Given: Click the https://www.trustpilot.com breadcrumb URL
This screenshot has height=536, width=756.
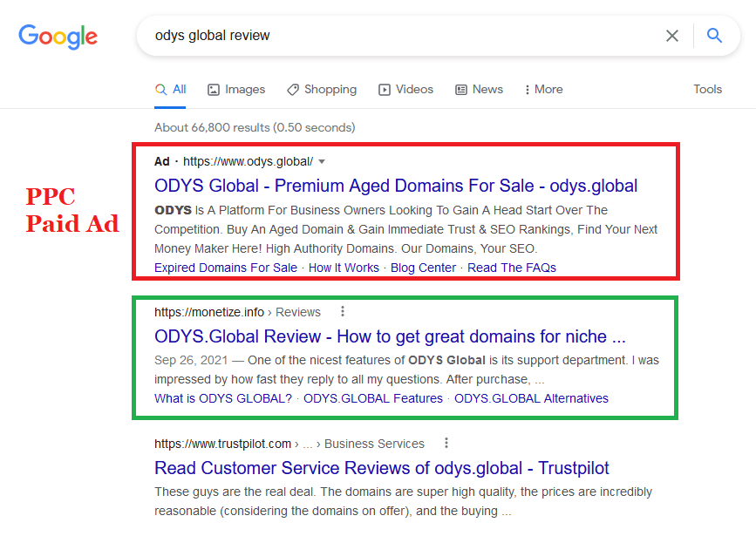Looking at the screenshot, I should pyautogui.click(x=222, y=444).
